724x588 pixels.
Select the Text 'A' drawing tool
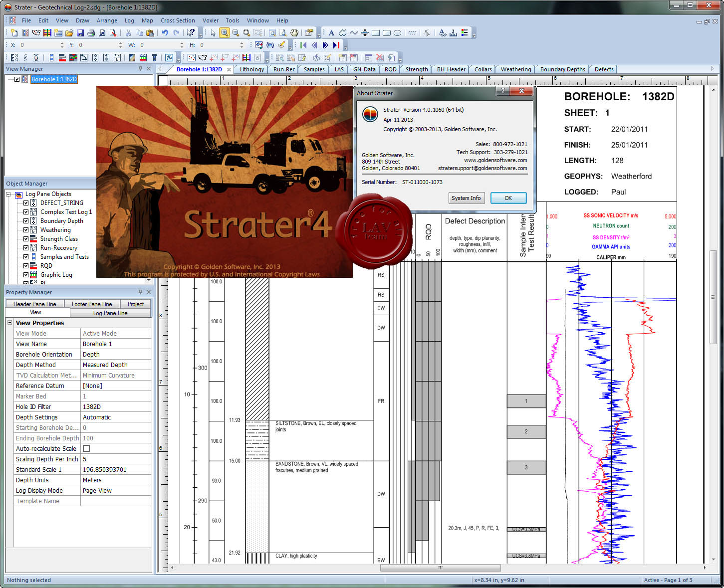331,33
